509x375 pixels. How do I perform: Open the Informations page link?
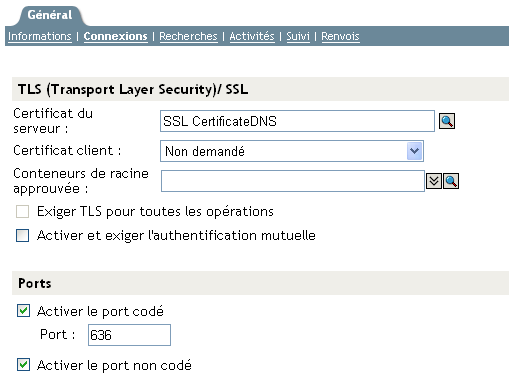coord(40,36)
